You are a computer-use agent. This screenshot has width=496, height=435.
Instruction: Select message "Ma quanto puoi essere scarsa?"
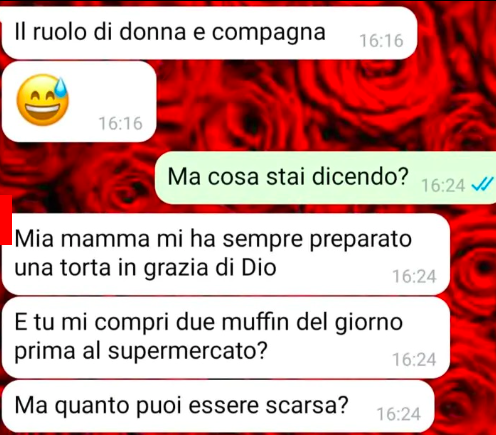click(218, 406)
